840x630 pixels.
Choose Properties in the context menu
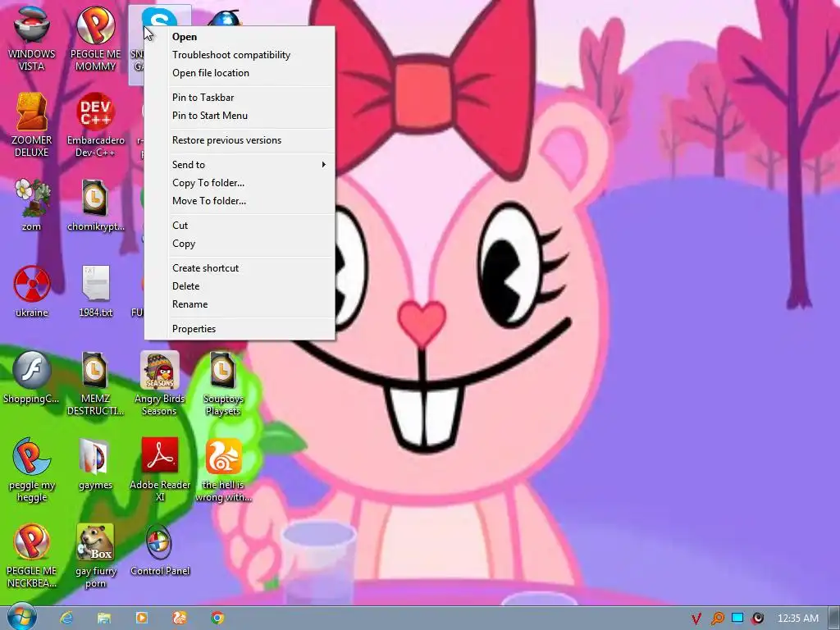point(240,328)
